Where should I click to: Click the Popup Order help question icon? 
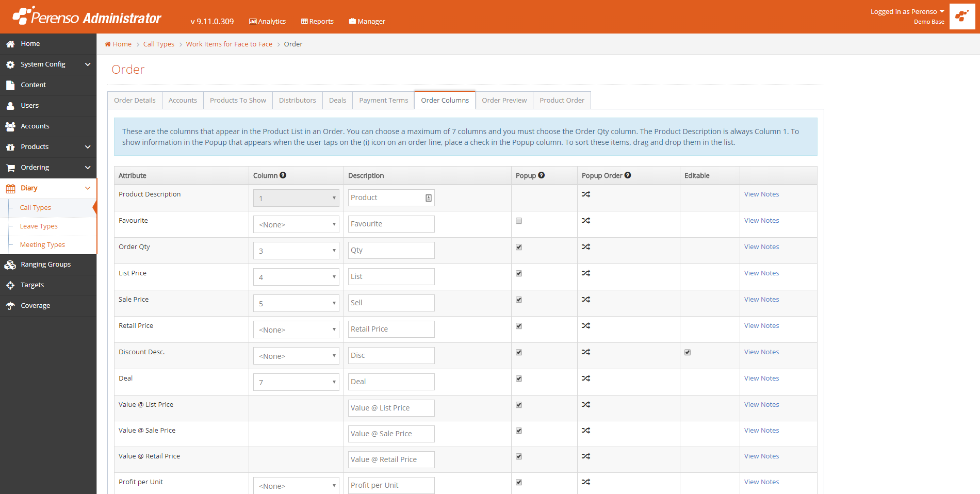(628, 175)
